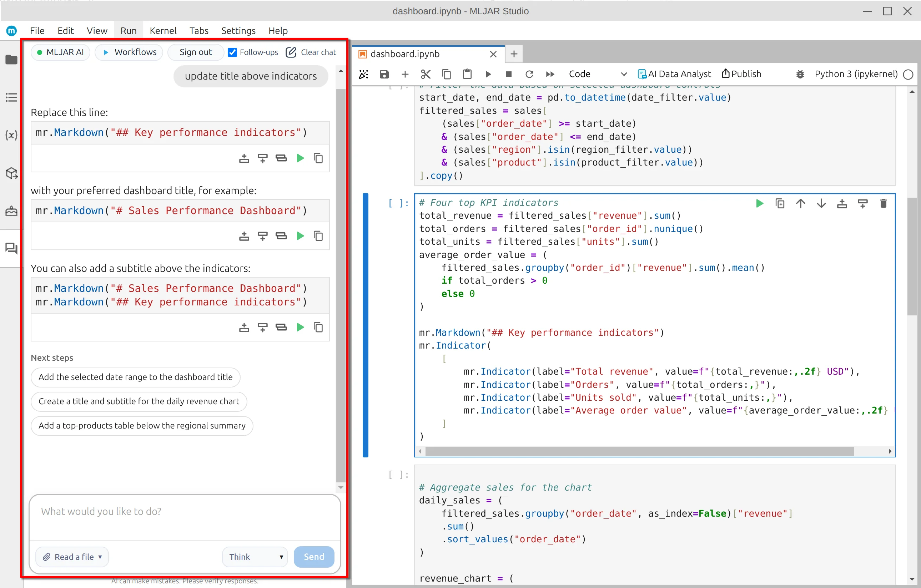Restart the kernel with the refresh icon
The image size is (921, 588).
[529, 74]
